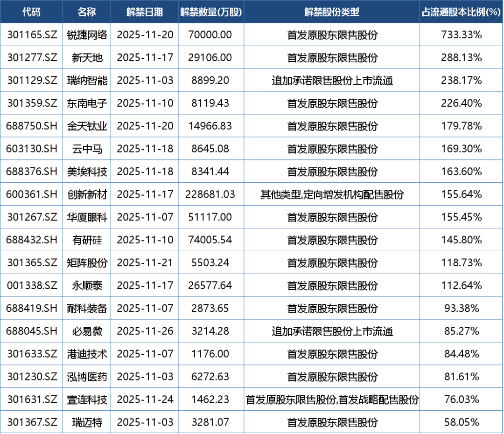Click the 有研硅 name cell
Image resolution: width=504 pixels, height=434 pixels.
point(87,240)
